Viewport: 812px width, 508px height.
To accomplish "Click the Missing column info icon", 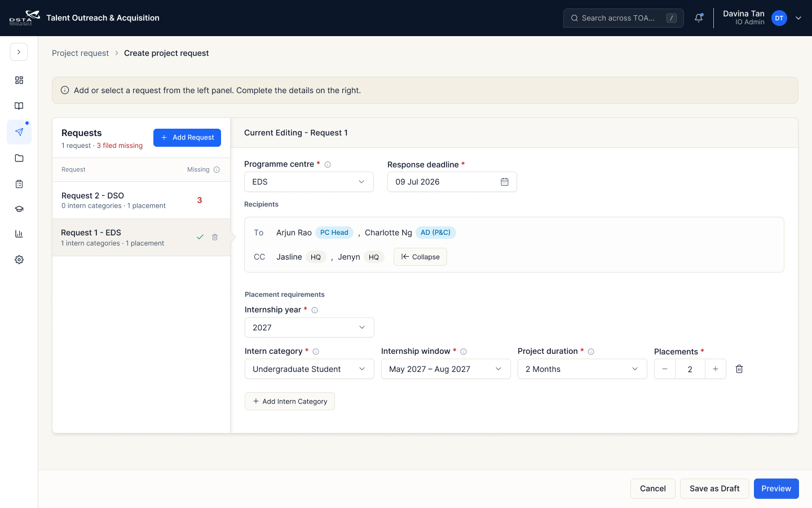I will 217,169.
